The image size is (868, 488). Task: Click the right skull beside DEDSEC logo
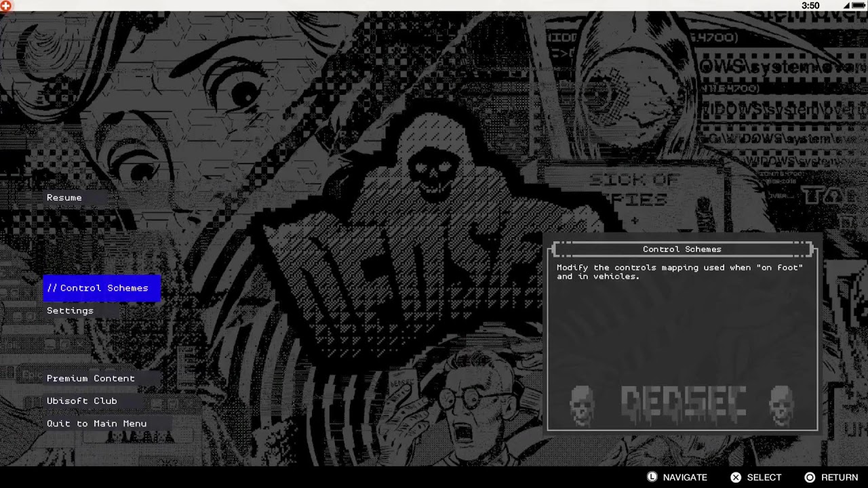781,405
